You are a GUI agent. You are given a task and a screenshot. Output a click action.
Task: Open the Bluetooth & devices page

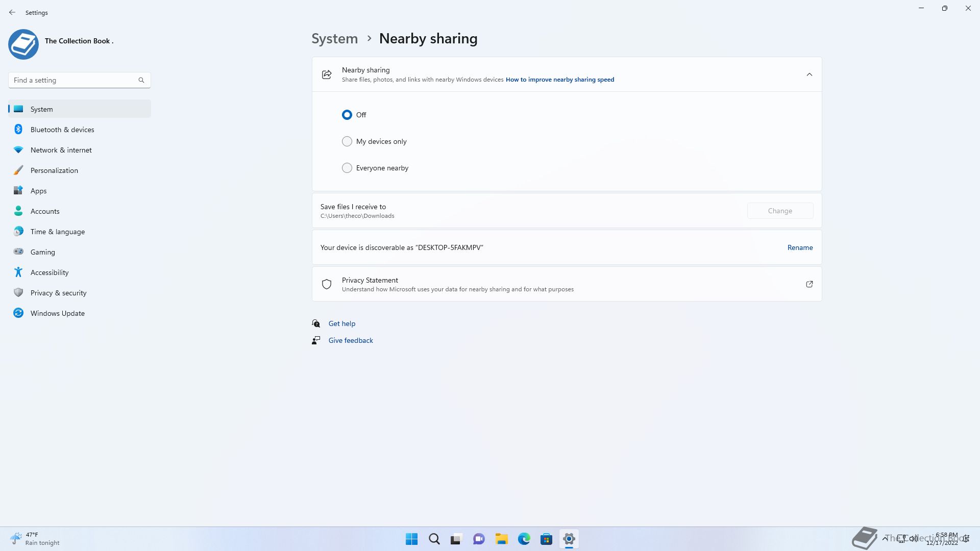pyautogui.click(x=80, y=130)
